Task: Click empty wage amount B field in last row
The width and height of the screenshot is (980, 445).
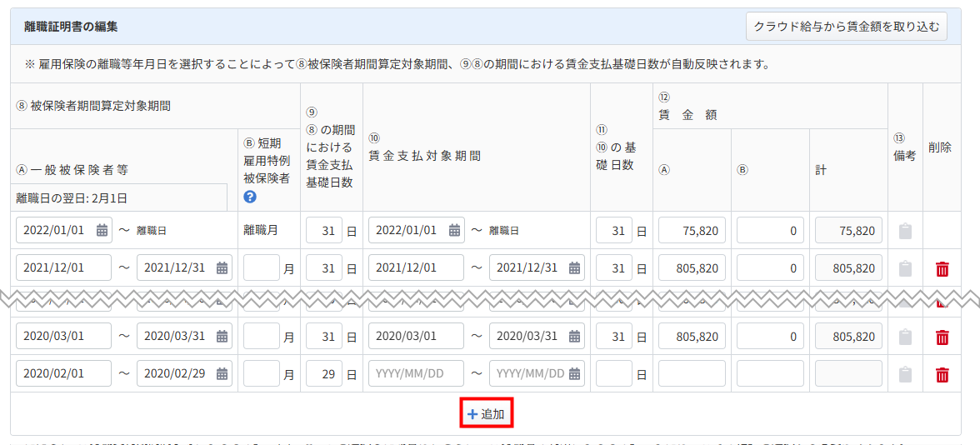Action: click(769, 374)
